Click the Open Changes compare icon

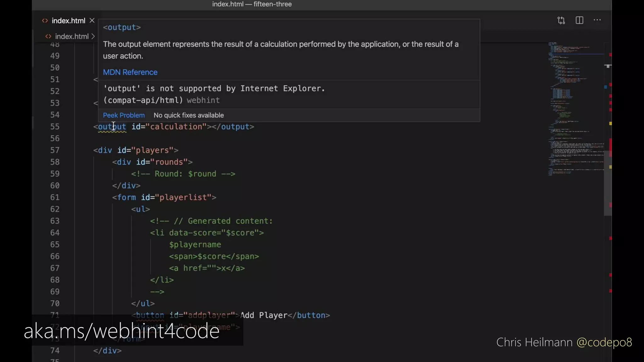click(x=561, y=20)
